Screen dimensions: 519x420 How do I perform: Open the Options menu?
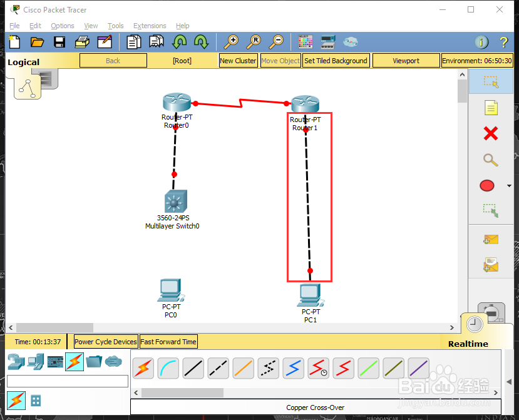[x=62, y=26]
